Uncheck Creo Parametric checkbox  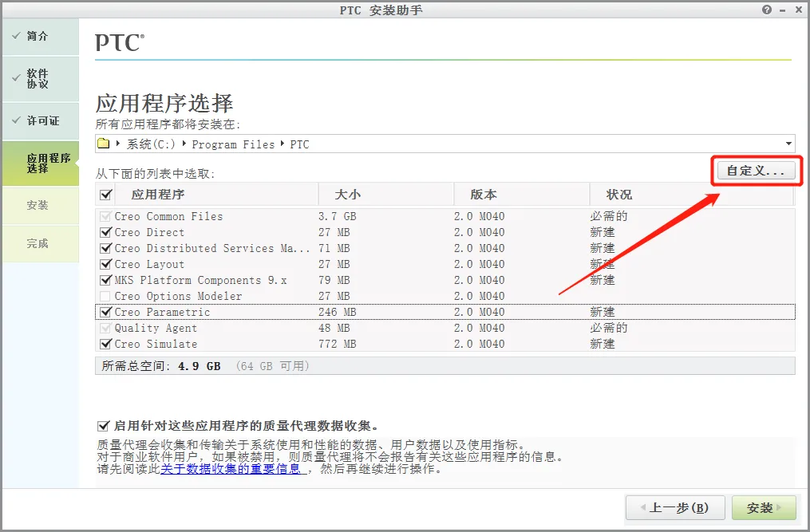[105, 312]
